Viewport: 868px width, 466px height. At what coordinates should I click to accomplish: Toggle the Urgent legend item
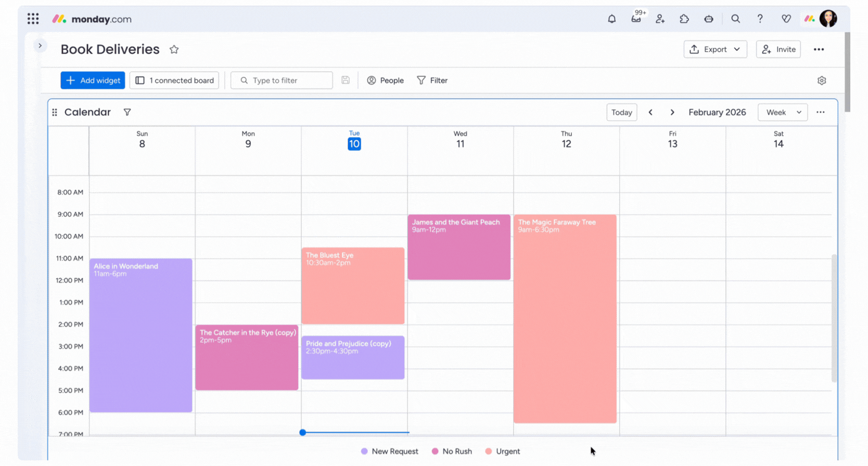pos(502,451)
